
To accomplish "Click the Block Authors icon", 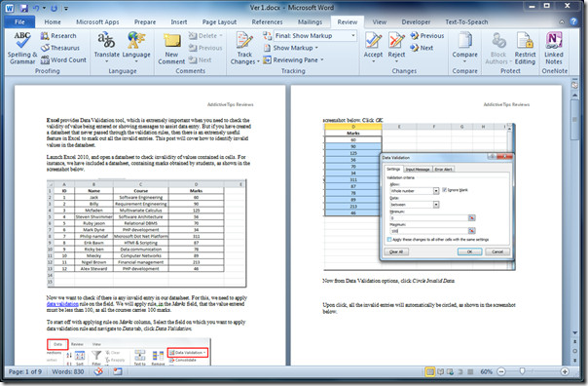I will [x=498, y=41].
